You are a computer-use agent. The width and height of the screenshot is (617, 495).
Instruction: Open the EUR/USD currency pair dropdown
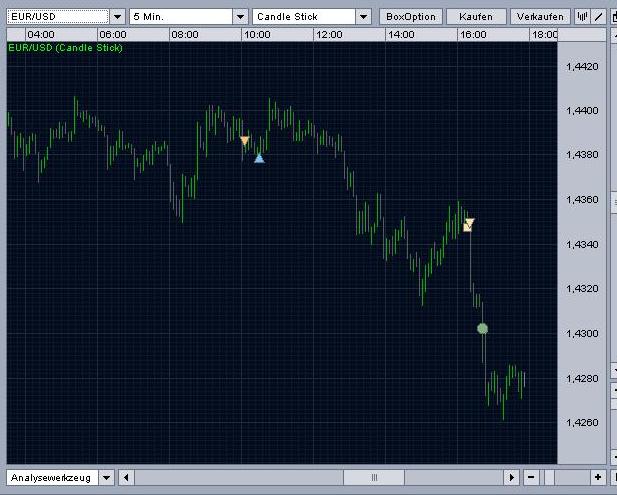pyautogui.click(x=117, y=17)
